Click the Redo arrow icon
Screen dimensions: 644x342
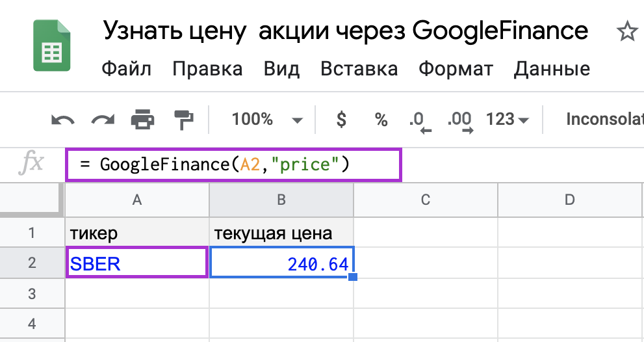tap(102, 120)
